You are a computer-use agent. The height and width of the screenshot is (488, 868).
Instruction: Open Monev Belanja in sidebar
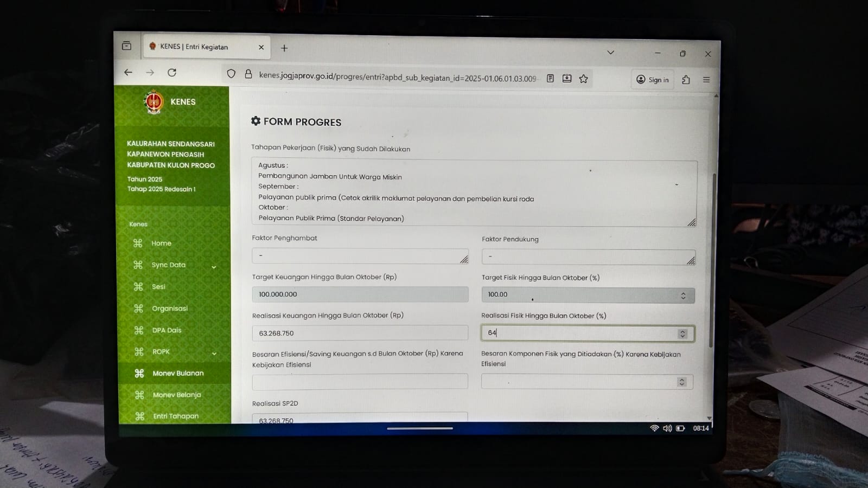coord(177,395)
